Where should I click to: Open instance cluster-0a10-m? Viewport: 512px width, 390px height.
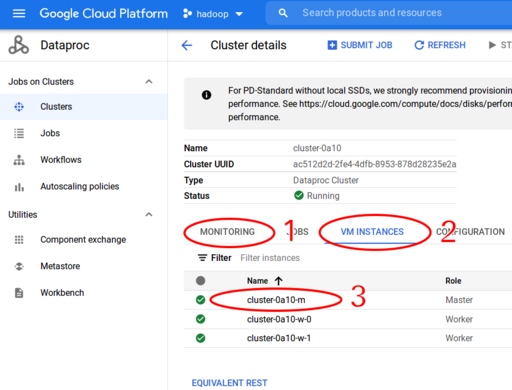click(x=276, y=300)
